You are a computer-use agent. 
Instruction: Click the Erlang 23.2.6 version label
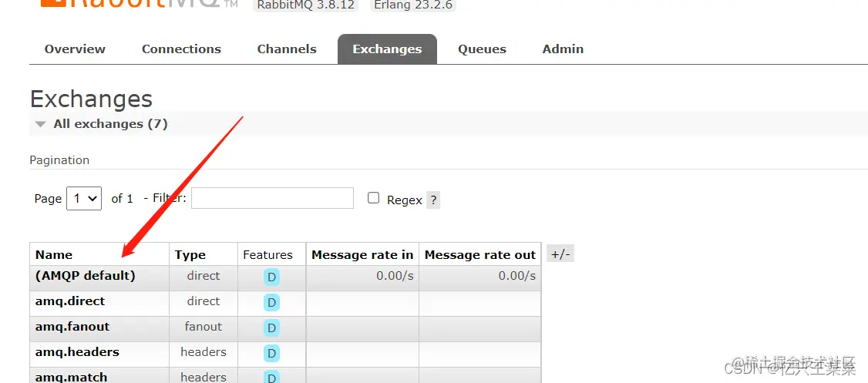coord(412,5)
